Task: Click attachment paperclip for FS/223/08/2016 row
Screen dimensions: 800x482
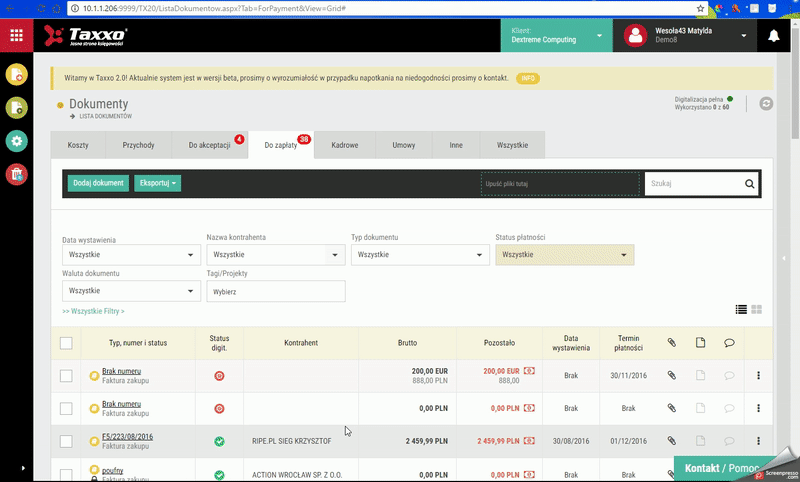Action: click(671, 441)
